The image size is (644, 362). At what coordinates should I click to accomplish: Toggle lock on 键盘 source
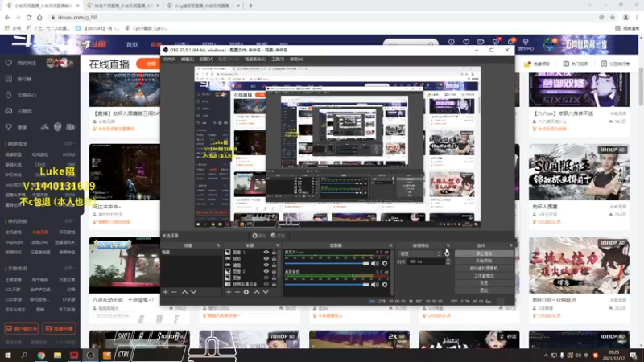274,265
